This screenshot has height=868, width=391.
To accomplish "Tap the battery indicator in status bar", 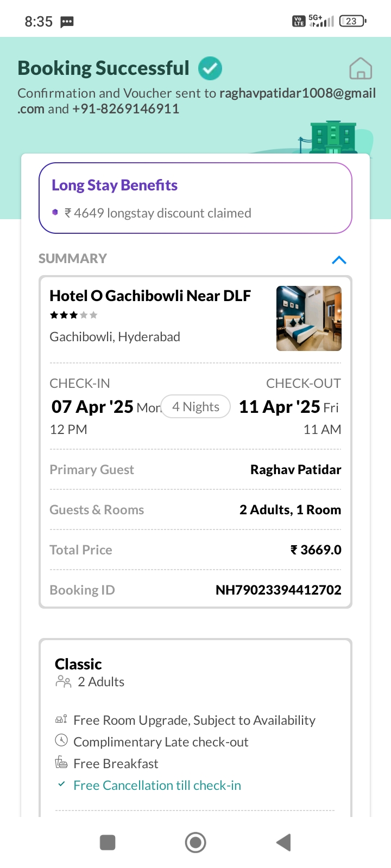I will [x=352, y=21].
